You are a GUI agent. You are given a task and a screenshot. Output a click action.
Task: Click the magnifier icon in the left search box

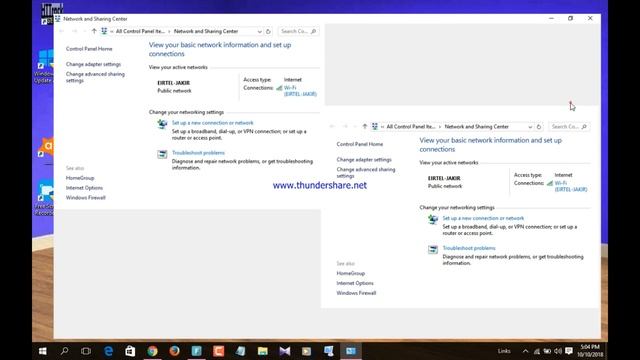click(313, 31)
